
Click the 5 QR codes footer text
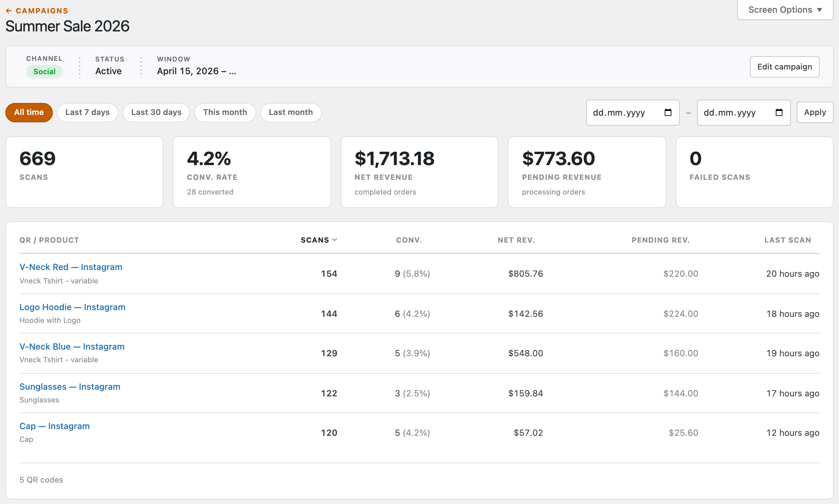tap(41, 480)
